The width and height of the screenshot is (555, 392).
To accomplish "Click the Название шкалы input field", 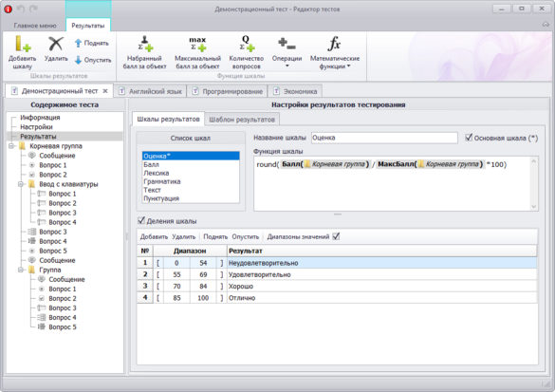I will click(384, 138).
